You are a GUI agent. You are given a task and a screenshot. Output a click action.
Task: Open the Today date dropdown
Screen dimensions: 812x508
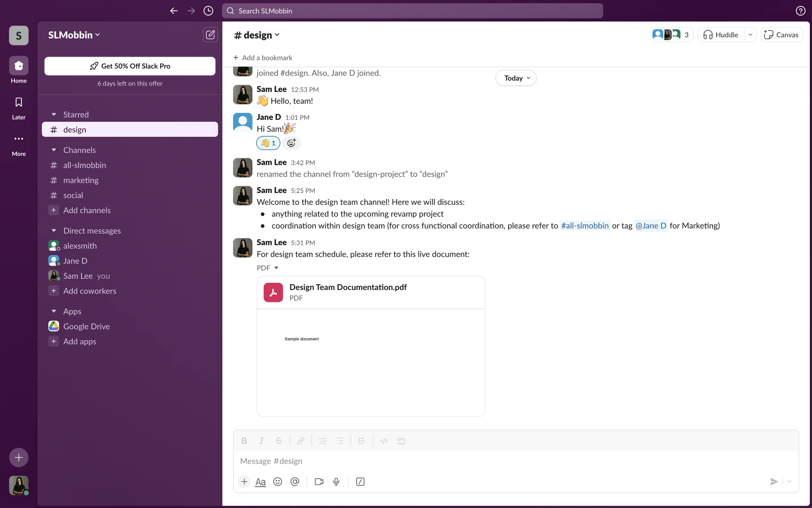516,78
